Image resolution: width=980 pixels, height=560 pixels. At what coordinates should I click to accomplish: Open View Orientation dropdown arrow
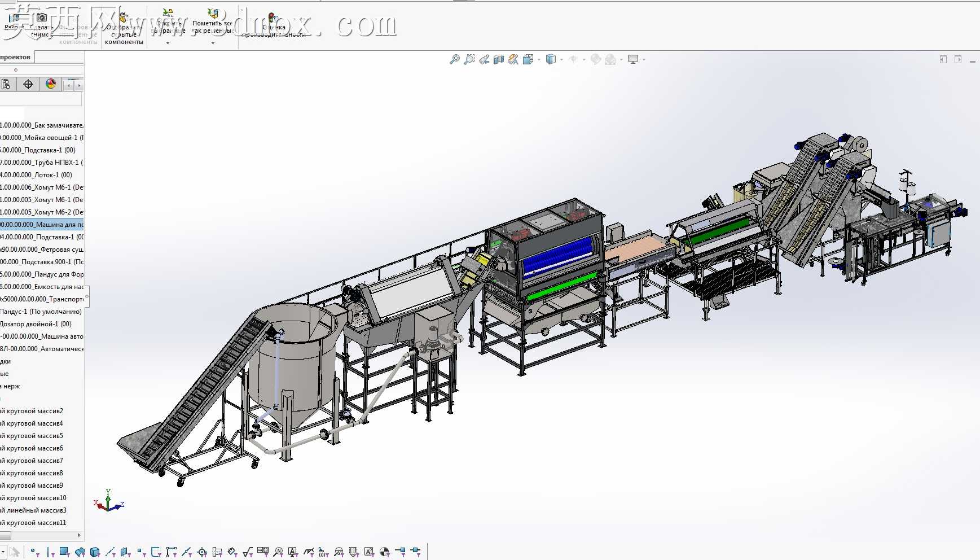(x=539, y=59)
